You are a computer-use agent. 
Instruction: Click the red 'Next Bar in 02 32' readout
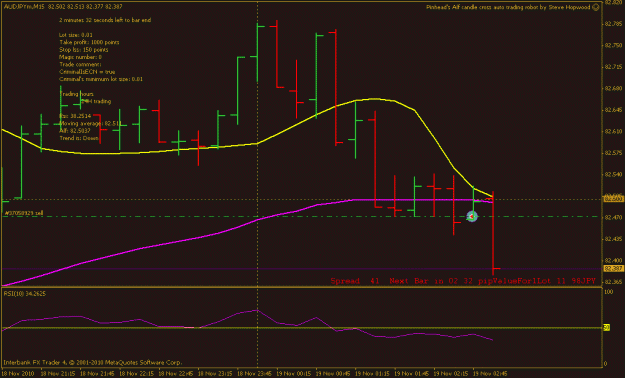click(x=431, y=281)
